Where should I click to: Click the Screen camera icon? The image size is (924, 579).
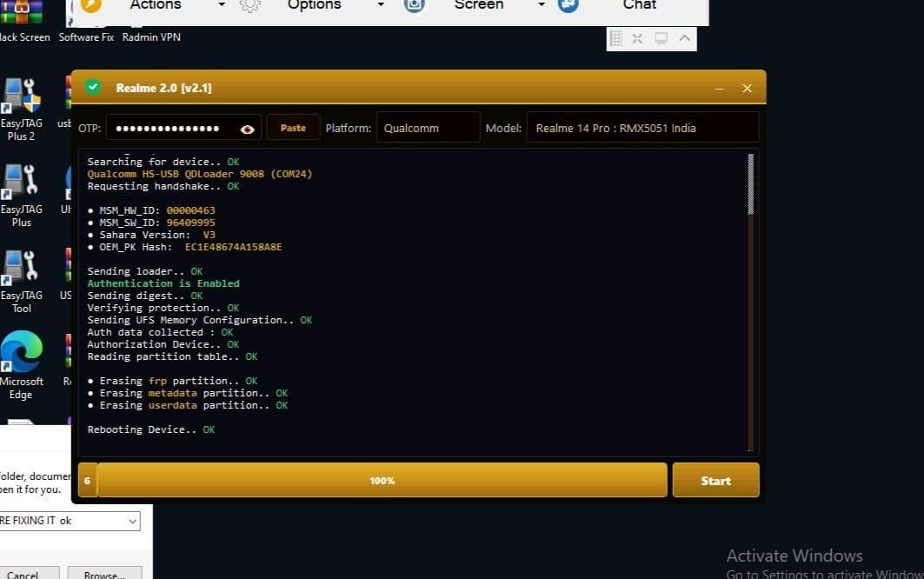(x=415, y=5)
